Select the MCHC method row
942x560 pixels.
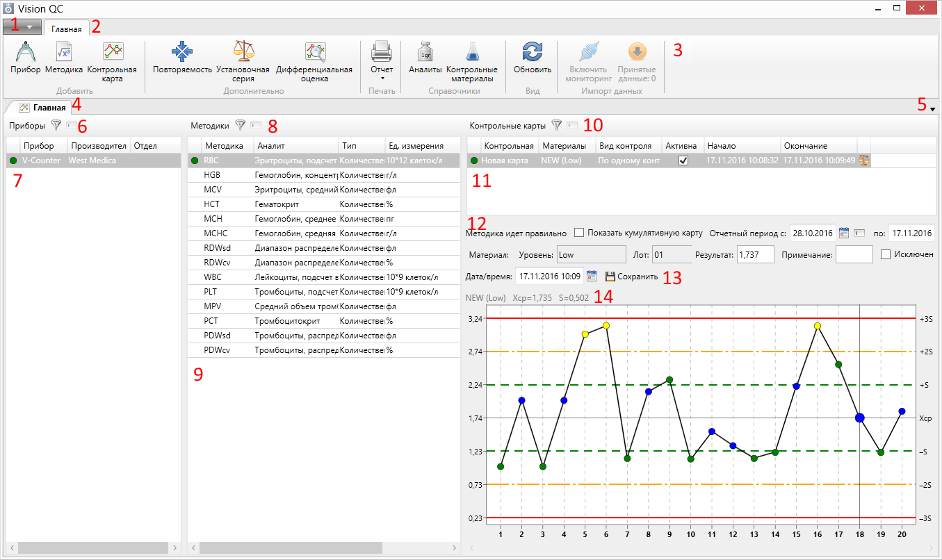(x=324, y=233)
